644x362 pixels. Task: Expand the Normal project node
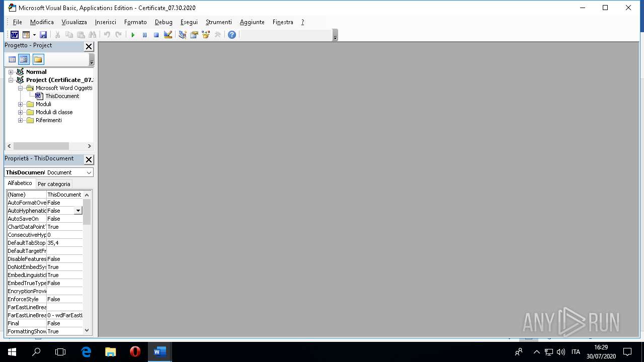pyautogui.click(x=11, y=72)
